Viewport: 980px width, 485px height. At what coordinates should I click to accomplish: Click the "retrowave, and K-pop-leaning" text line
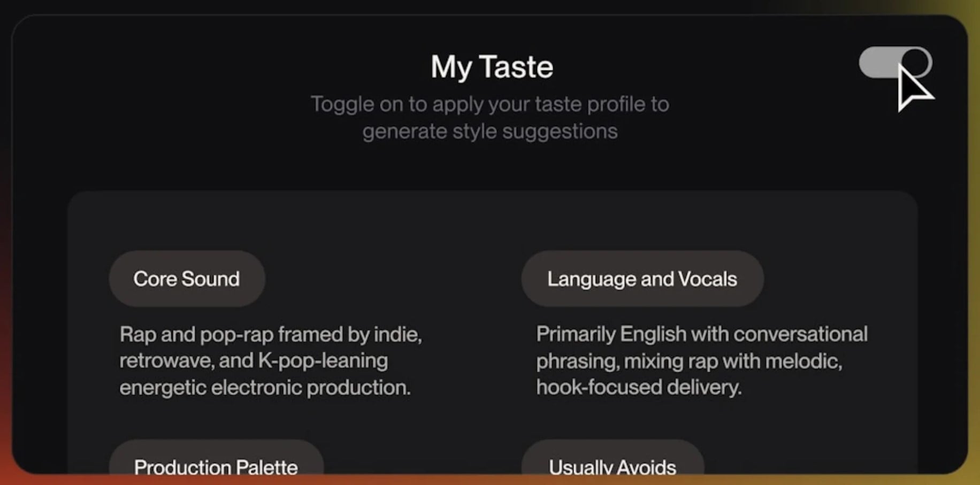(x=253, y=361)
